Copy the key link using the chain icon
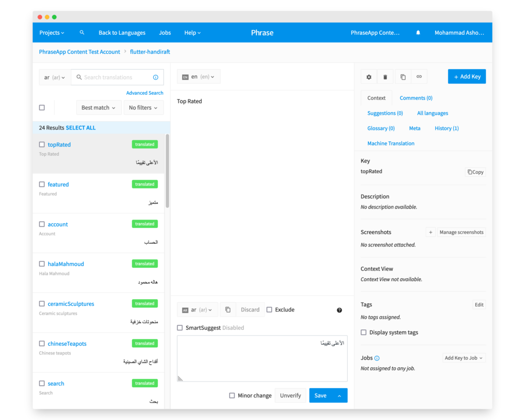The image size is (525, 420). (x=419, y=76)
